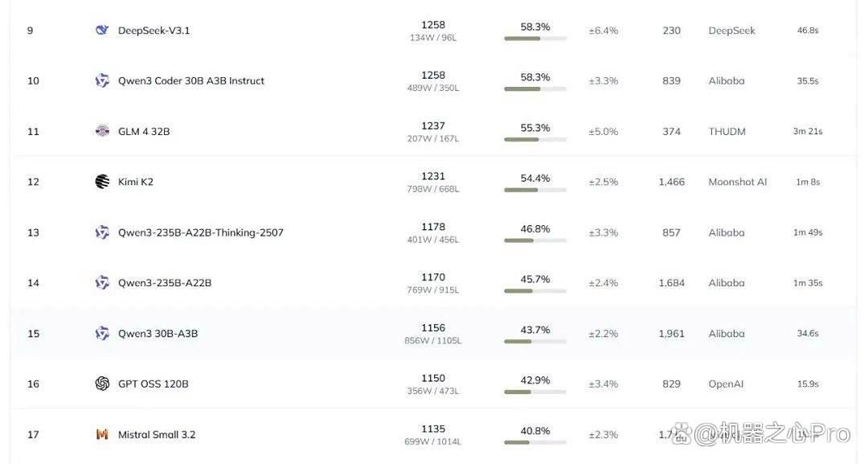Click the THUDM organization label

(727, 131)
